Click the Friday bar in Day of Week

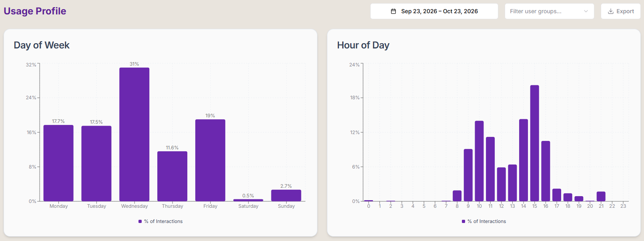210,160
